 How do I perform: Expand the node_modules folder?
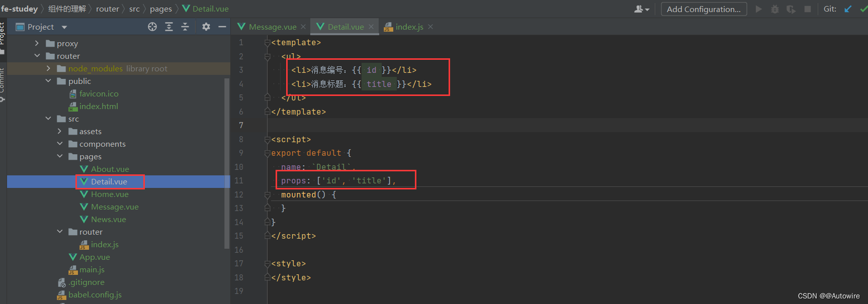[48, 68]
